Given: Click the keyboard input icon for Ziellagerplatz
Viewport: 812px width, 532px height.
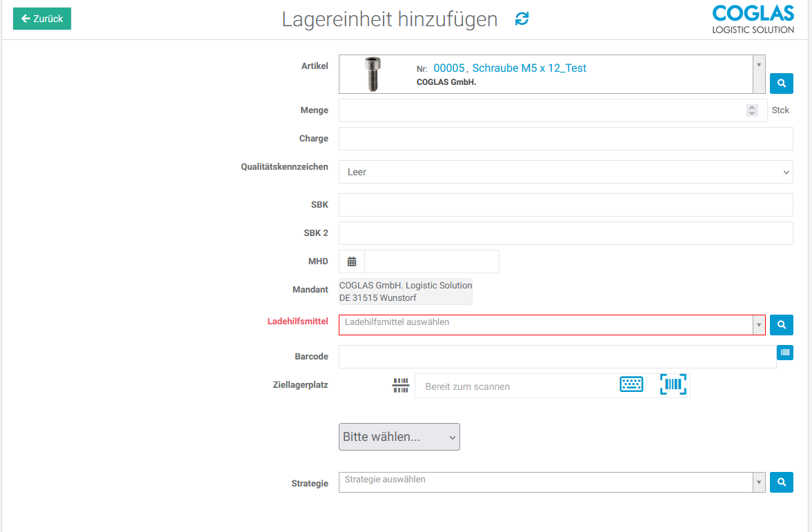Looking at the screenshot, I should tap(631, 385).
